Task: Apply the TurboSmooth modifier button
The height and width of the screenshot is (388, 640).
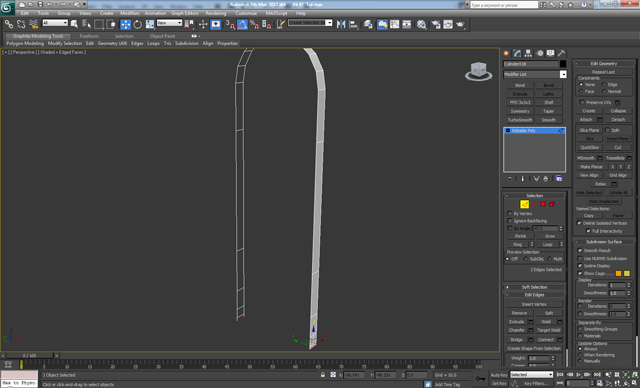Action: (x=520, y=120)
